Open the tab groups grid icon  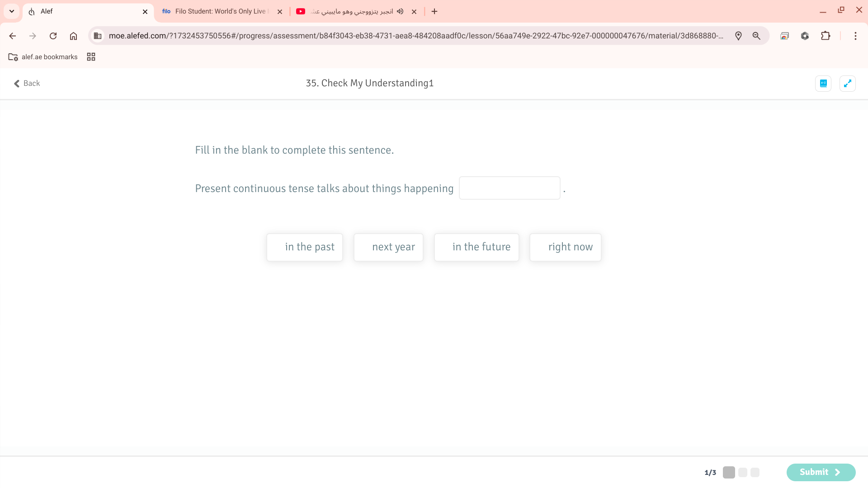(91, 57)
